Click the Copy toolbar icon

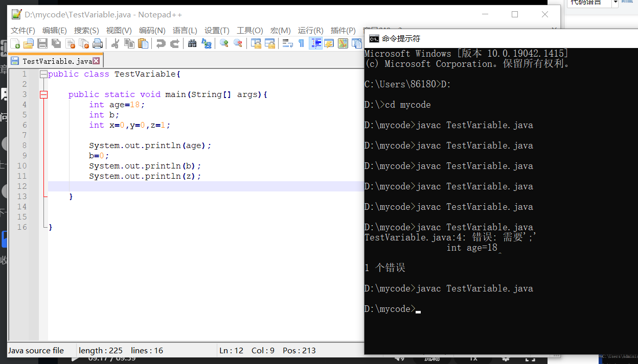pyautogui.click(x=129, y=43)
